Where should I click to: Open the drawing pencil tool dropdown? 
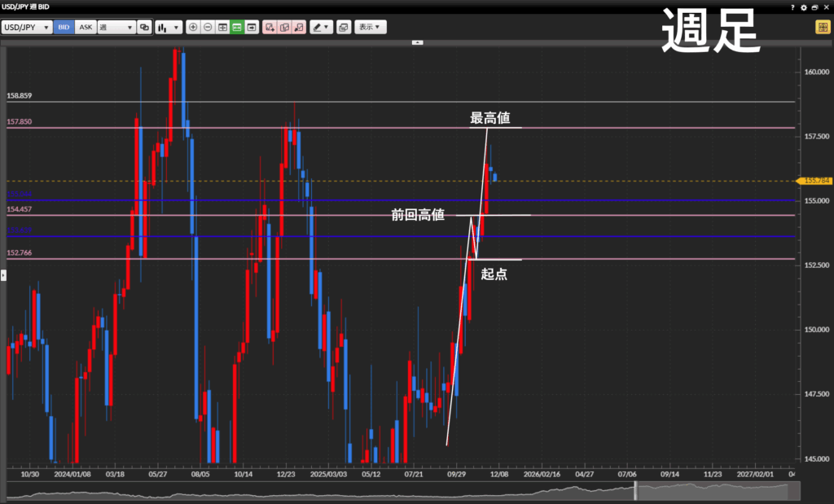(x=321, y=27)
